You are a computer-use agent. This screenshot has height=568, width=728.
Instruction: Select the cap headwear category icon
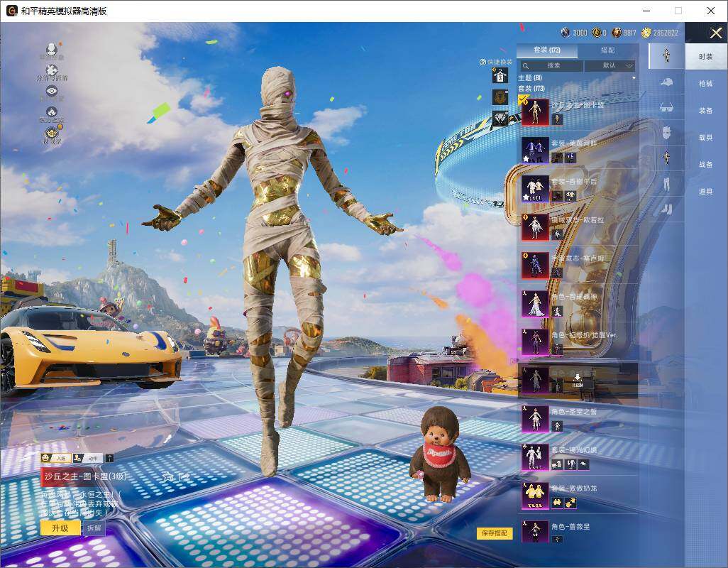(666, 82)
